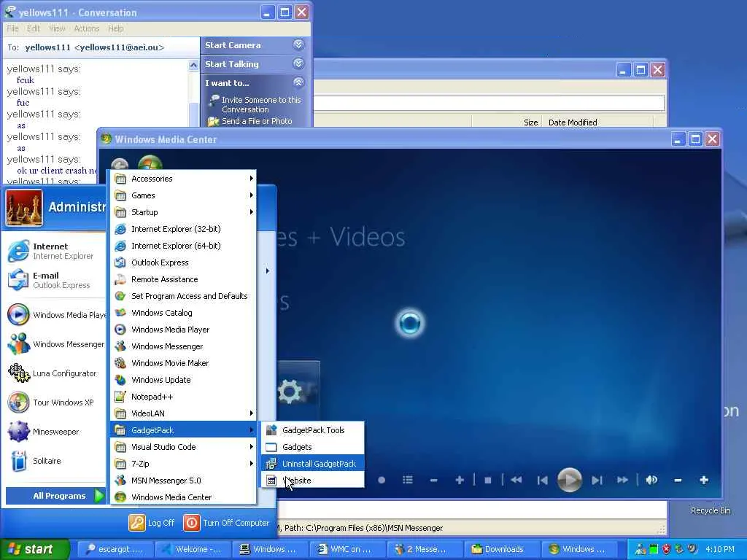Screen dimensions: 747x560
Task: Click All Programs button
Action: 55,496
